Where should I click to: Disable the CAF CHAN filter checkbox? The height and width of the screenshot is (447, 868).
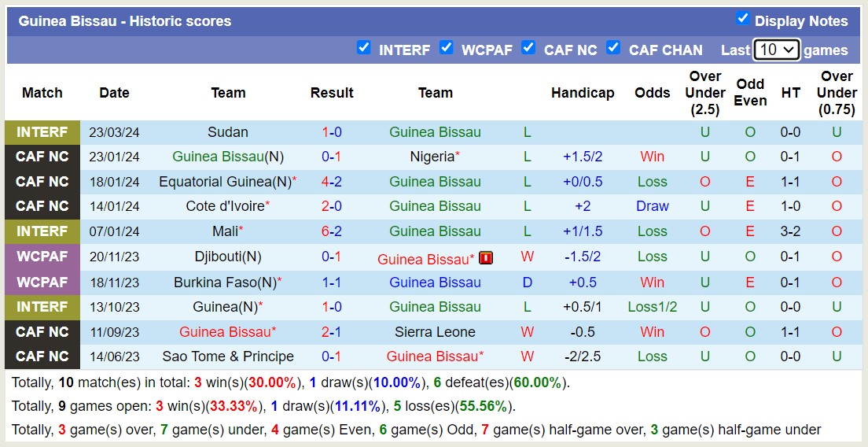(x=613, y=47)
